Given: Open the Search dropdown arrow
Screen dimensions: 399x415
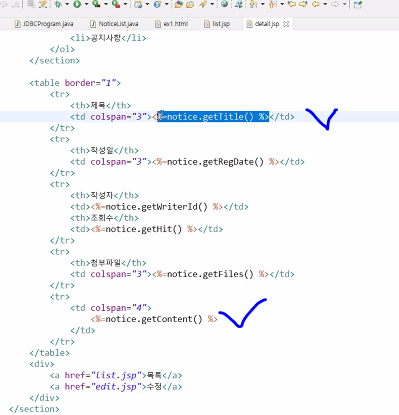Looking at the screenshot, I should [x=212, y=4].
